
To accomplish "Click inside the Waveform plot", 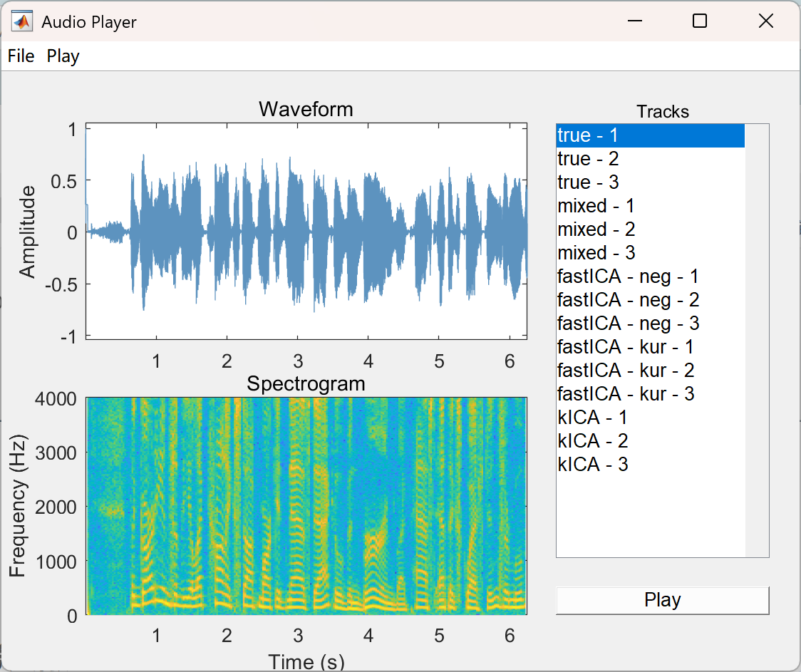I will [x=306, y=231].
